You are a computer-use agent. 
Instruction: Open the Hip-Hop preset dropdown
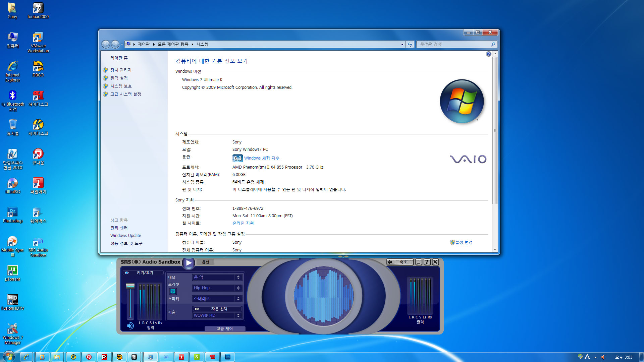coord(217,288)
